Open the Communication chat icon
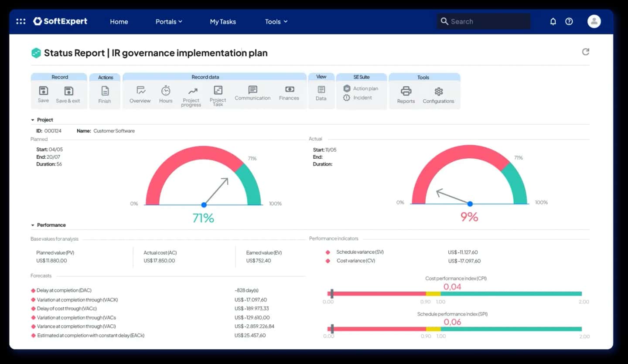 click(253, 90)
